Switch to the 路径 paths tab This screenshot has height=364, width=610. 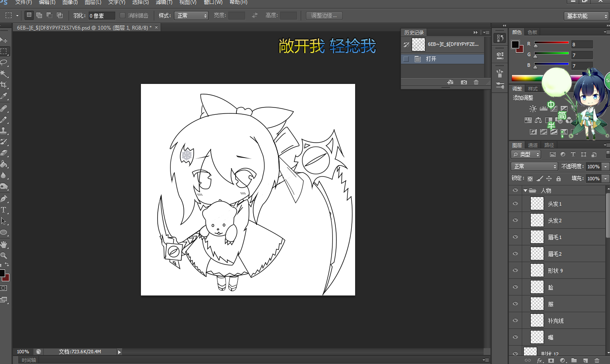click(x=549, y=145)
